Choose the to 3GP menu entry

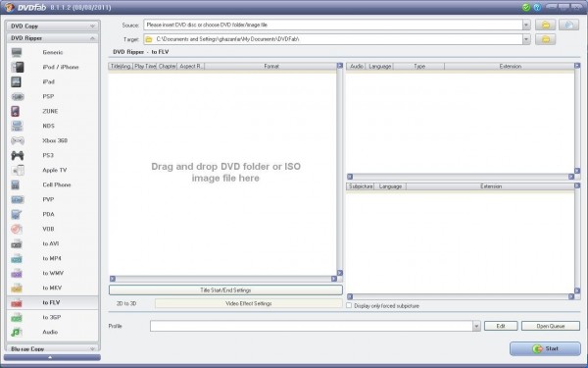click(x=53, y=317)
